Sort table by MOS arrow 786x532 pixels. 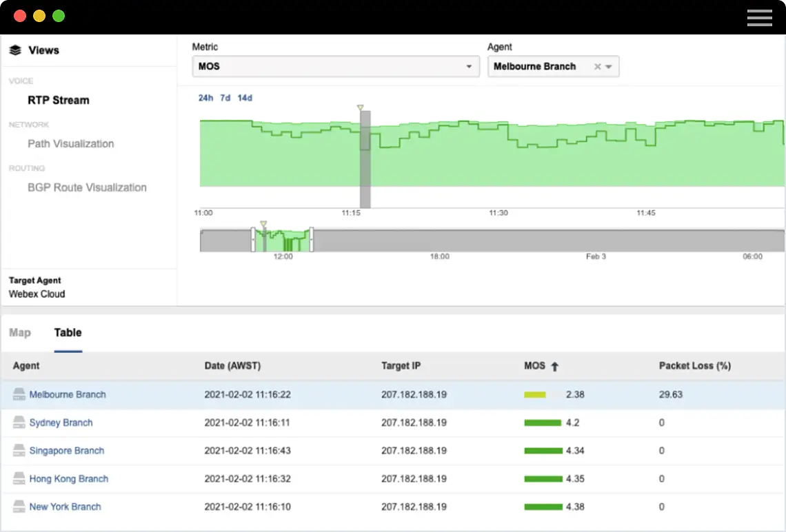click(554, 367)
